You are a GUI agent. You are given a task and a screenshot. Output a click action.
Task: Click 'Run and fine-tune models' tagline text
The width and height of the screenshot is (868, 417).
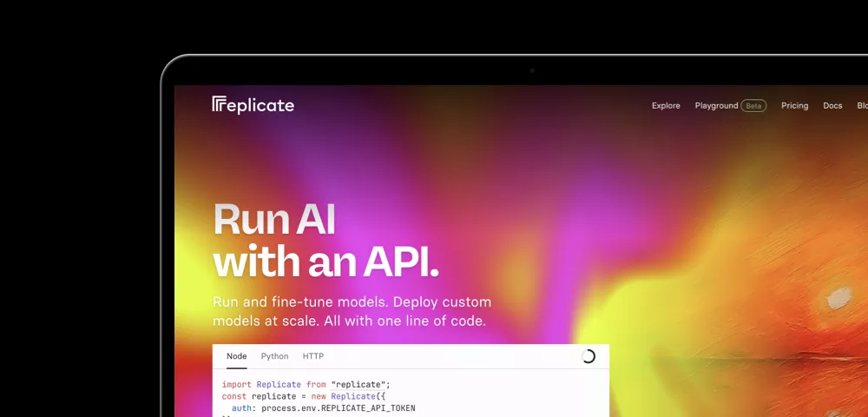pyautogui.click(x=352, y=311)
